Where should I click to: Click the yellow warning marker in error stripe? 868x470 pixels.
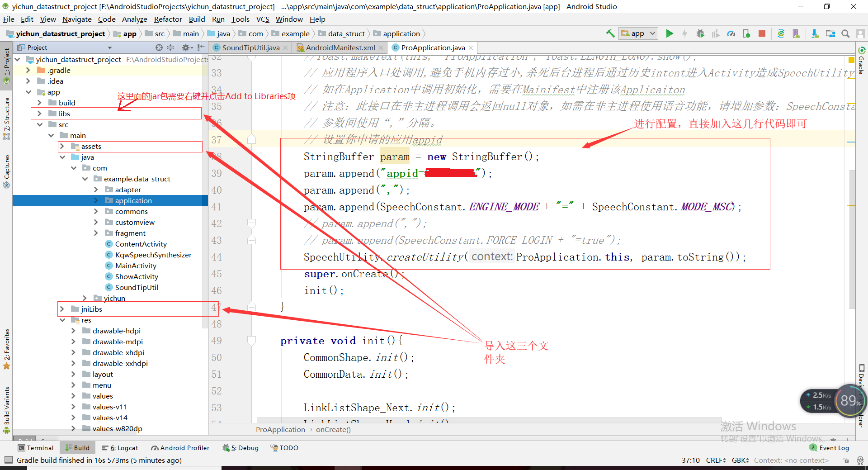pos(851,60)
